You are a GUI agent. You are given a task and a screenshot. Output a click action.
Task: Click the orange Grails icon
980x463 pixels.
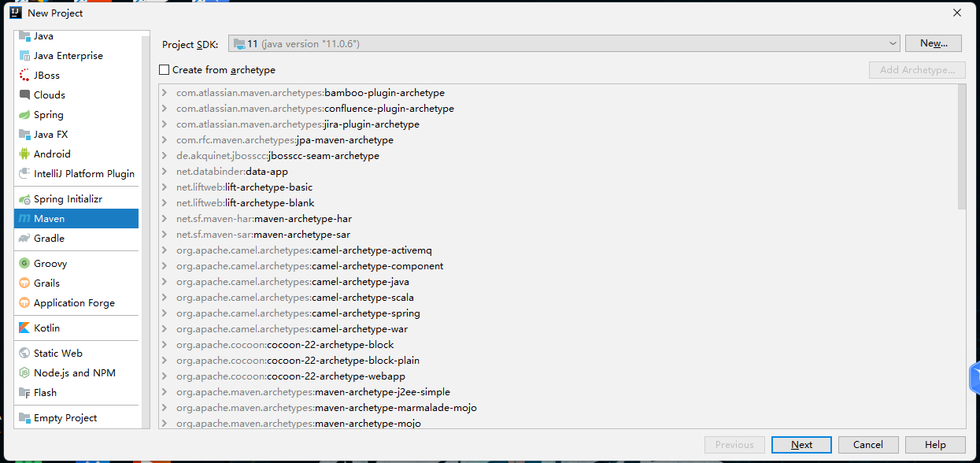coord(24,283)
